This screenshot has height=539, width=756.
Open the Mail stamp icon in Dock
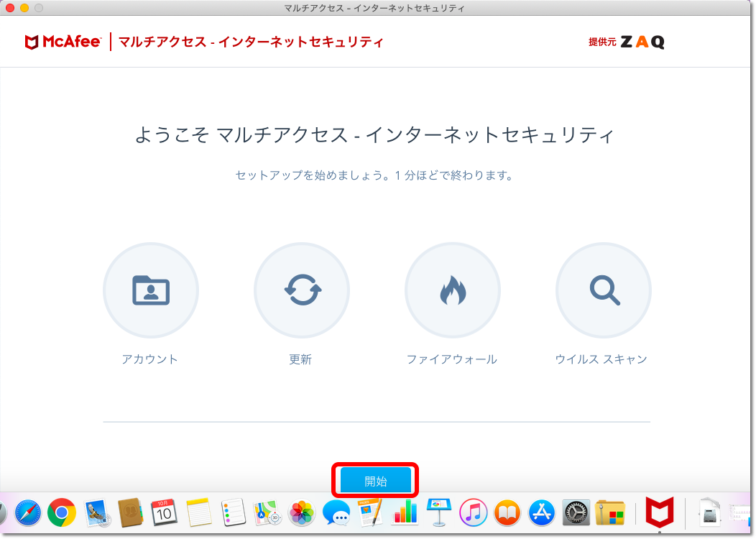98,512
